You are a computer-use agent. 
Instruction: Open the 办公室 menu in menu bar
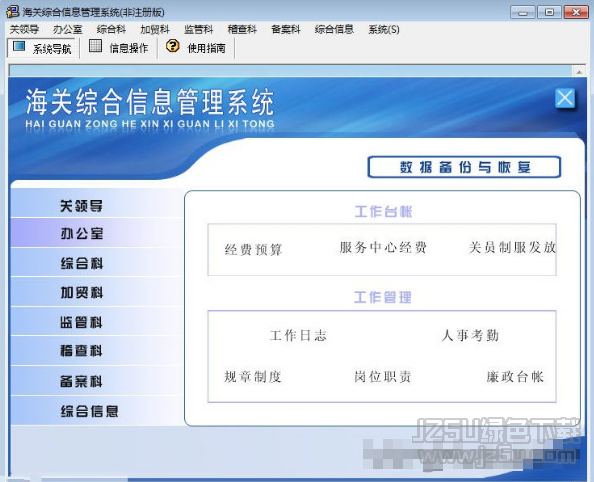click(x=67, y=30)
